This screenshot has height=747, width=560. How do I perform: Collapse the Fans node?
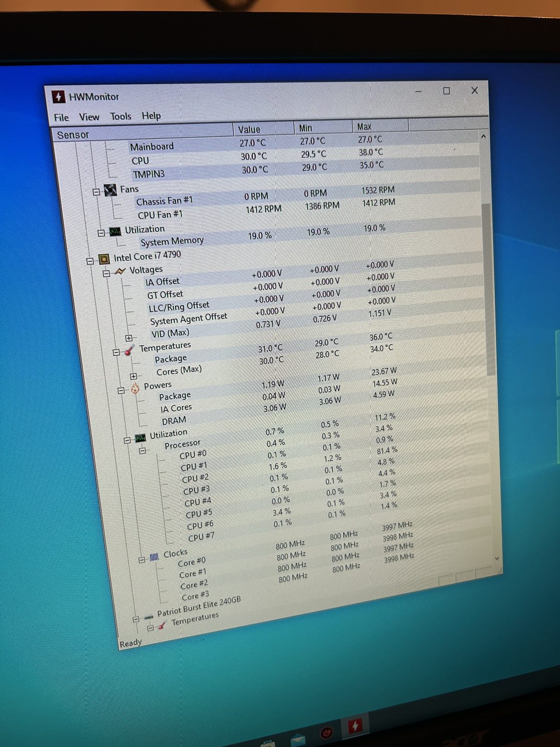pyautogui.click(x=96, y=192)
